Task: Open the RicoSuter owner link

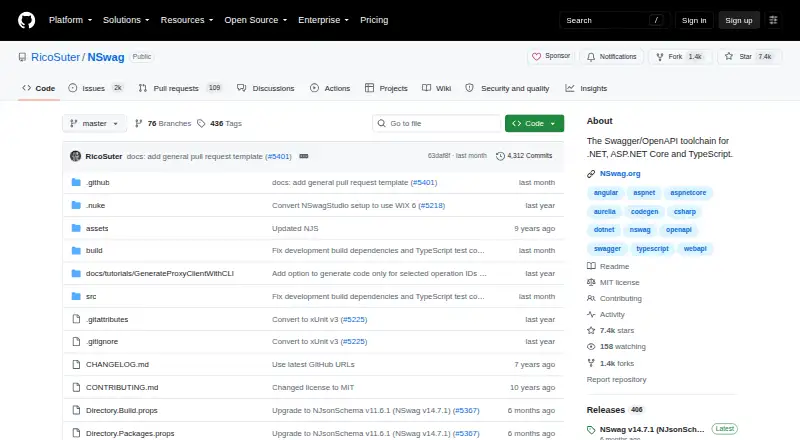Action: [56, 57]
